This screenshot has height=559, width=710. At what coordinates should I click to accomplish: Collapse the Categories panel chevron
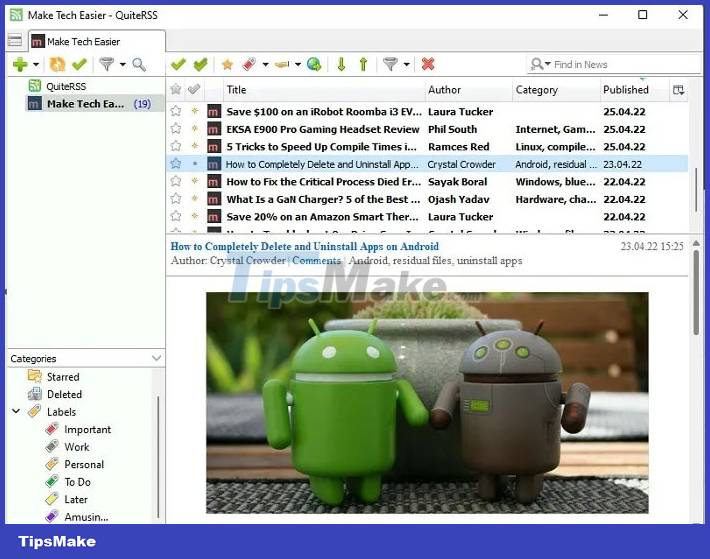click(x=156, y=358)
